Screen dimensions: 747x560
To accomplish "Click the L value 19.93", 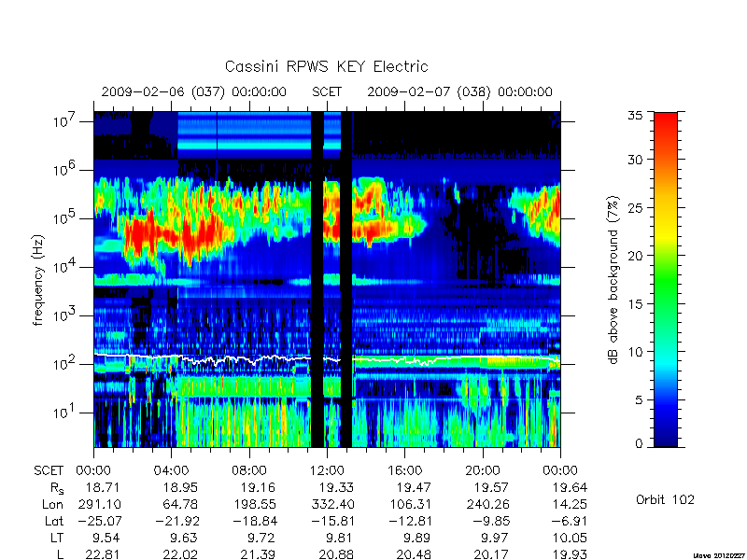I will click(570, 554).
